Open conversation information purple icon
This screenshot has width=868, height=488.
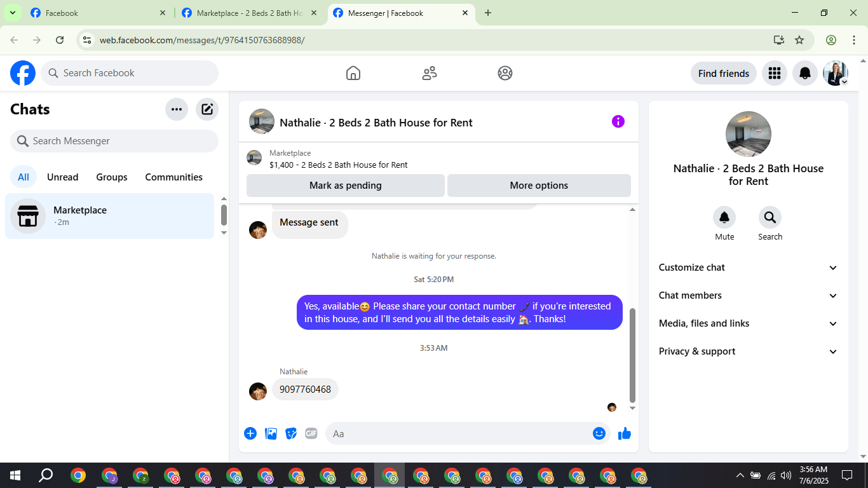click(x=618, y=121)
